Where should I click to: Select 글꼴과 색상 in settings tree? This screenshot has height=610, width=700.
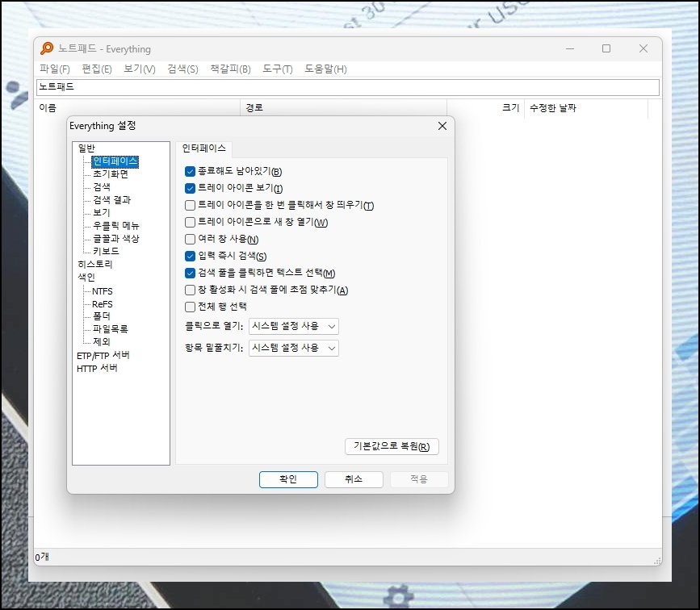(x=116, y=239)
